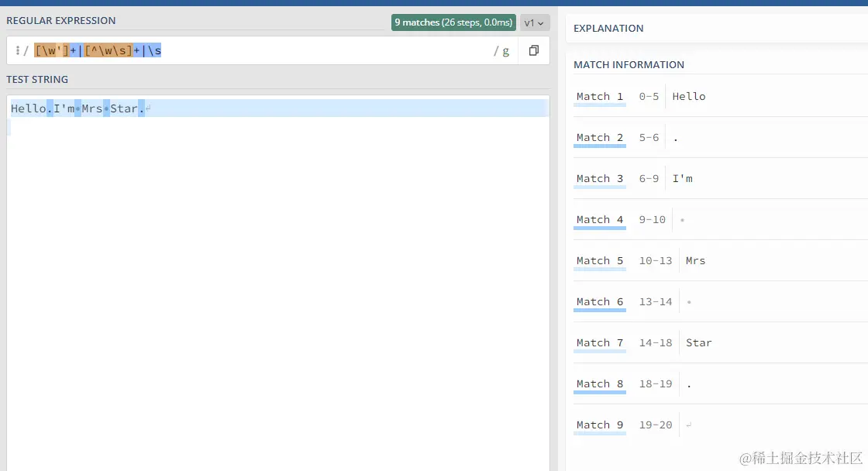Image resolution: width=868 pixels, height=471 pixels.
Task: Focus the regular expression input field
Action: [x=260, y=51]
